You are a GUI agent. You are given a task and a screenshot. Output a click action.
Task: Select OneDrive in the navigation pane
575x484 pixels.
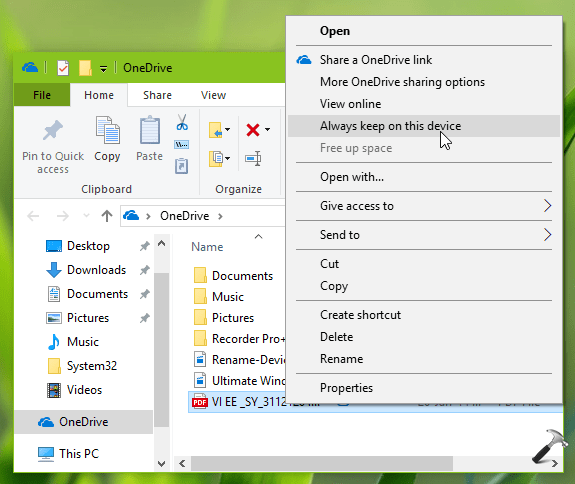pyautogui.click(x=84, y=422)
